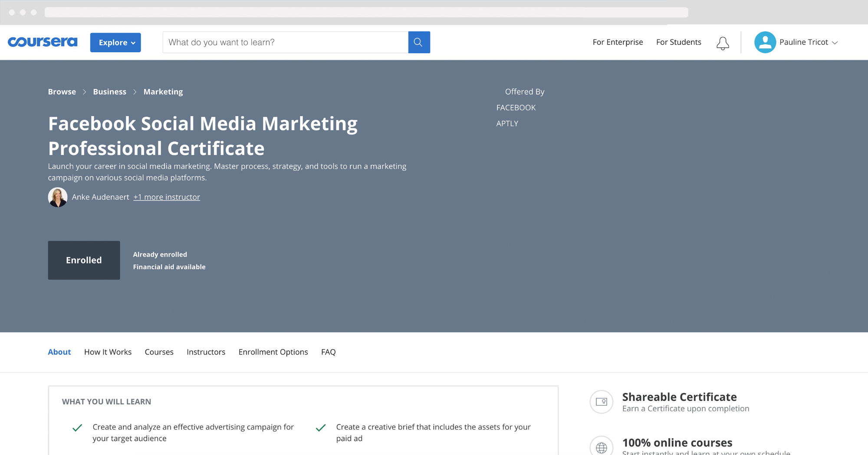The width and height of the screenshot is (868, 455).
Task: Open the notifications bell
Action: coord(723,42)
